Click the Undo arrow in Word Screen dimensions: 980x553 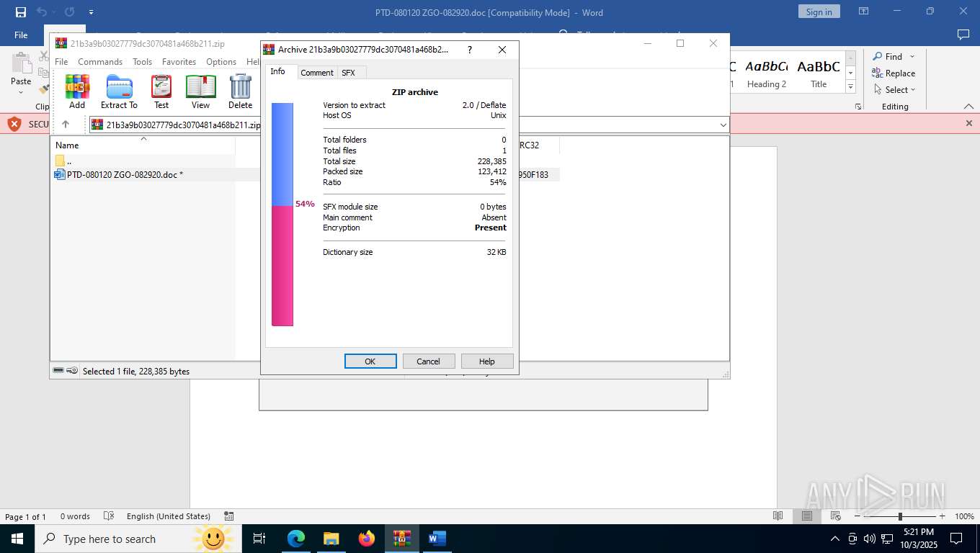pyautogui.click(x=42, y=12)
